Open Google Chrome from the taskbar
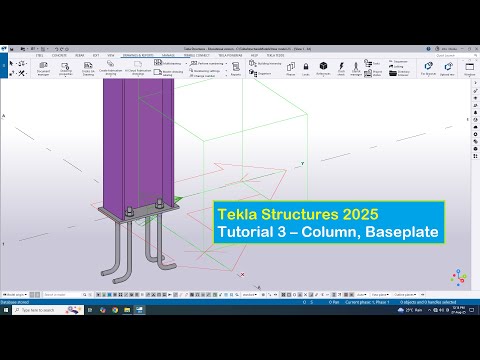The width and height of the screenshot is (480, 360). point(115,310)
